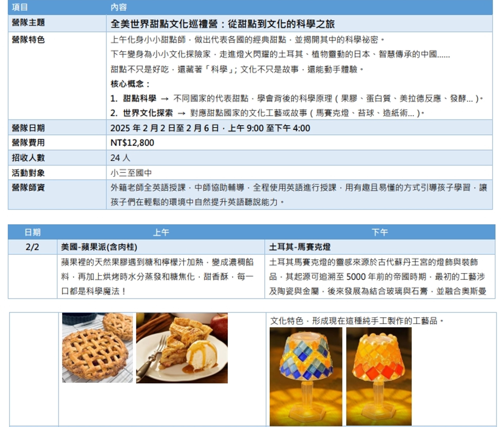
Task: Click the NT$12,800 fee cell
Action: point(132,143)
